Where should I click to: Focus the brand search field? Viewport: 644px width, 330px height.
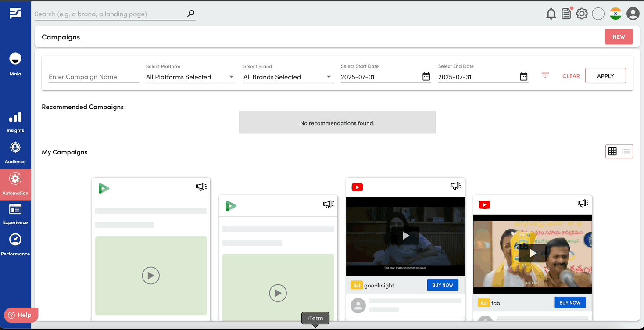110,14
